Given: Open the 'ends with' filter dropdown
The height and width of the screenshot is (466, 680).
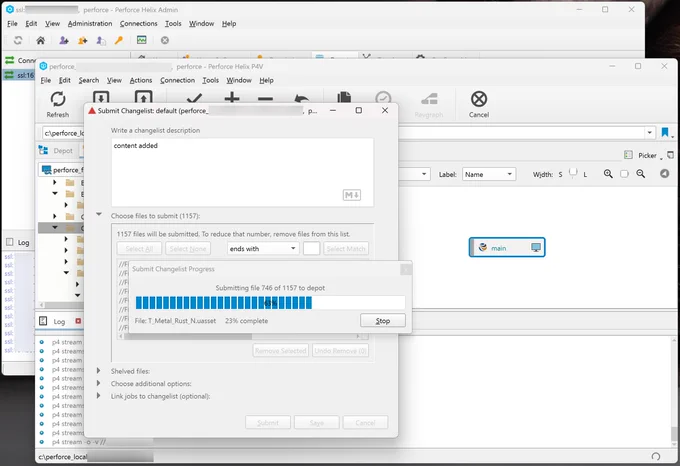Looking at the screenshot, I should (x=263, y=248).
